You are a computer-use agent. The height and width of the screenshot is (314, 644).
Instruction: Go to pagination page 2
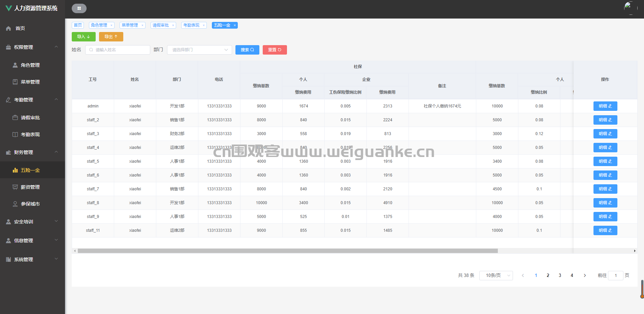(x=548, y=276)
